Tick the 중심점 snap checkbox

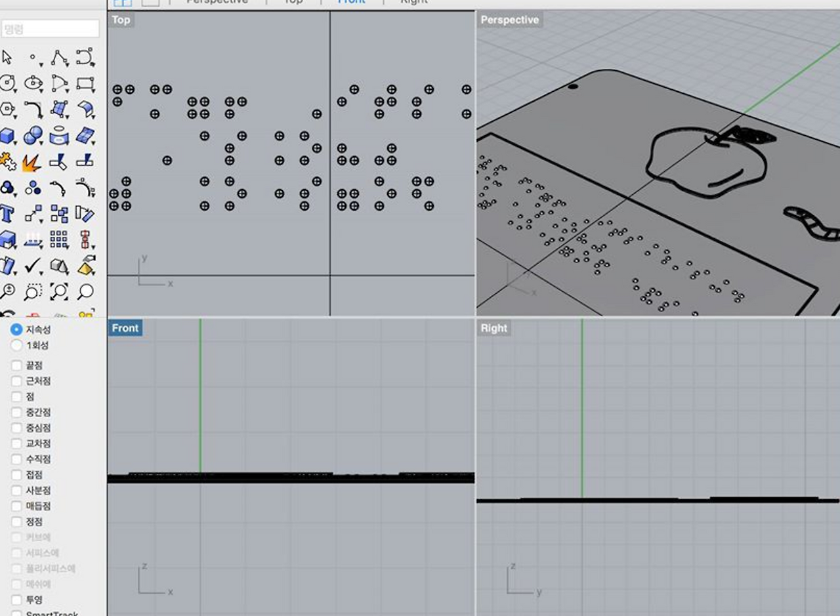tap(16, 428)
